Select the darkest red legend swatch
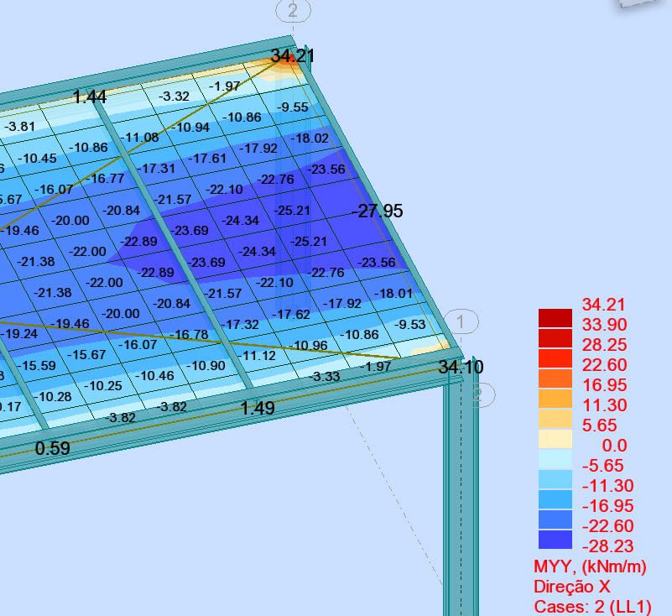This screenshot has width=672, height=616. click(x=555, y=317)
